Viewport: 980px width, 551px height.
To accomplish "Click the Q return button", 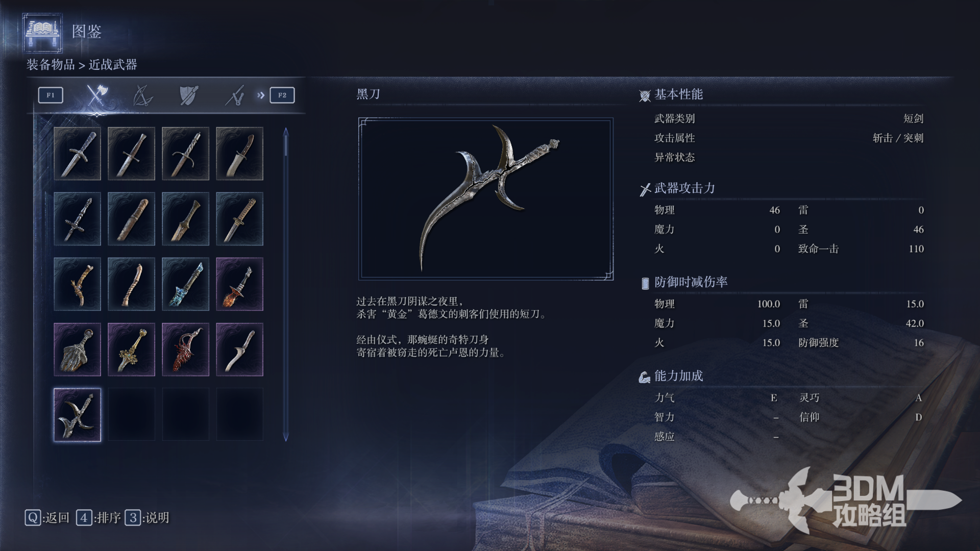I will click(47, 518).
